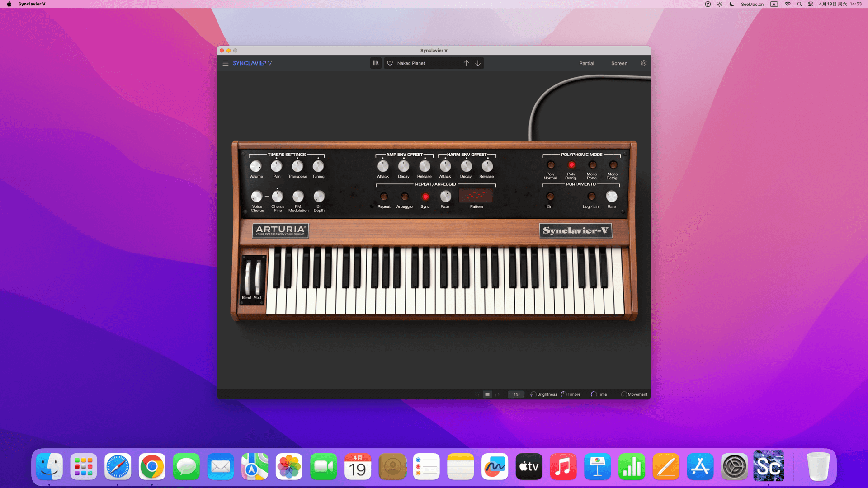
Task: Click the Arpeggio Pattern display
Action: pos(476,196)
